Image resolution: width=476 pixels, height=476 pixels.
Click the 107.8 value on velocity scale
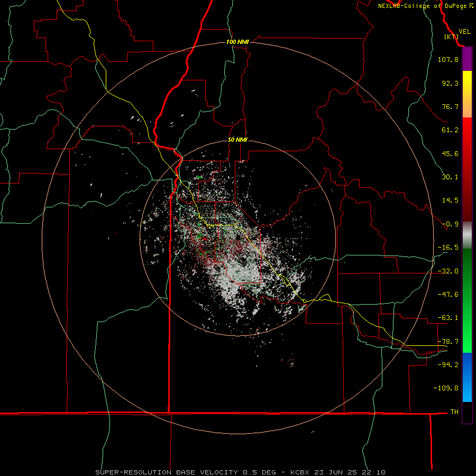[448, 59]
